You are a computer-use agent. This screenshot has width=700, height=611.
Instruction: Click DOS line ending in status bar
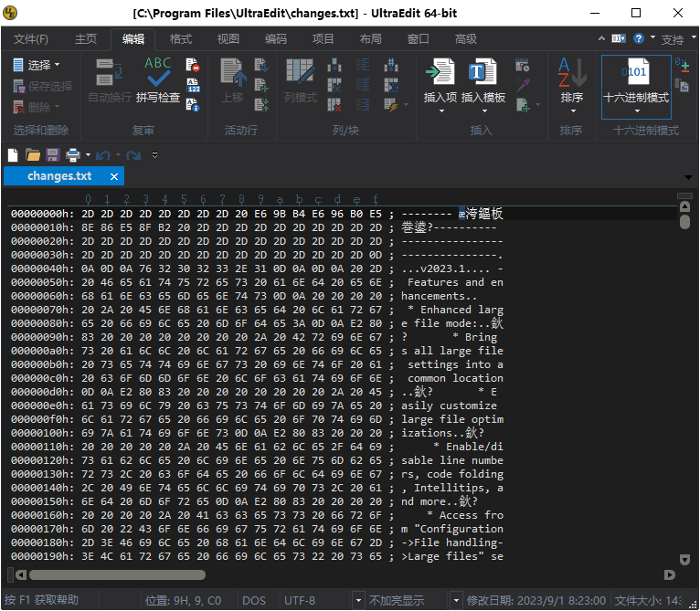pos(253,601)
